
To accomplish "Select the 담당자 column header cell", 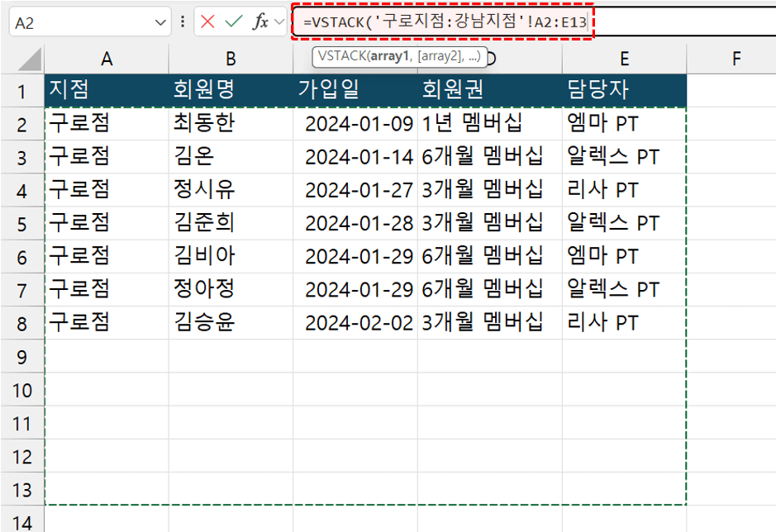I will click(x=624, y=89).
